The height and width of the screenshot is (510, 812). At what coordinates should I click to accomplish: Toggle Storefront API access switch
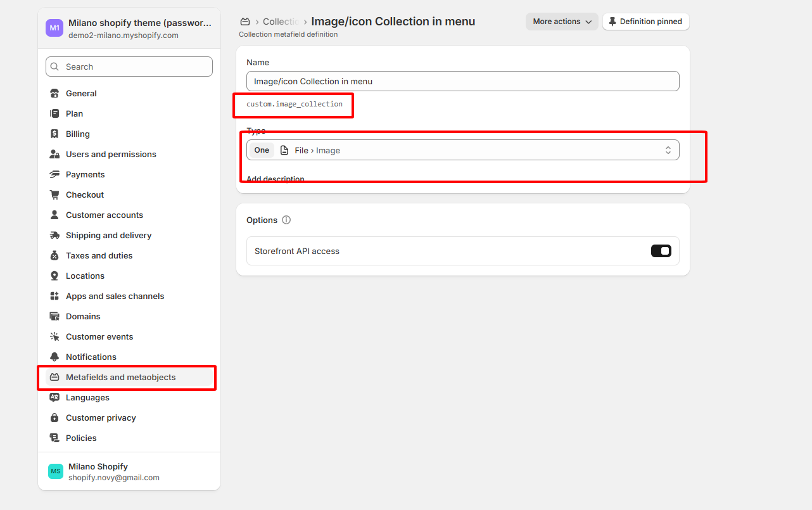[661, 251]
